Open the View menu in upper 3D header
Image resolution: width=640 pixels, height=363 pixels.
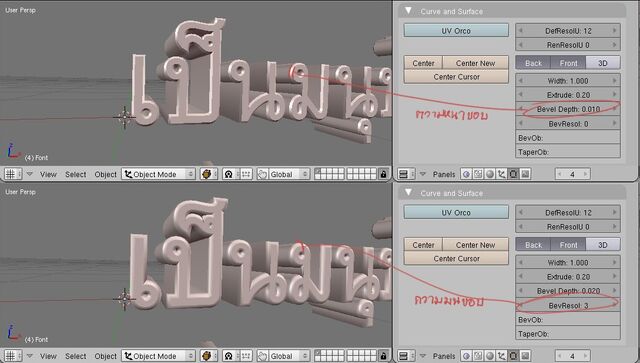[48, 174]
